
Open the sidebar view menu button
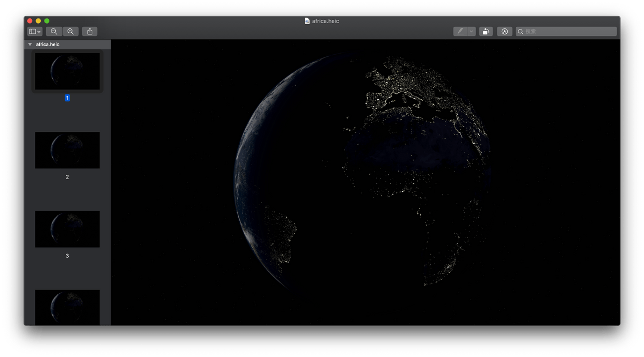point(35,32)
